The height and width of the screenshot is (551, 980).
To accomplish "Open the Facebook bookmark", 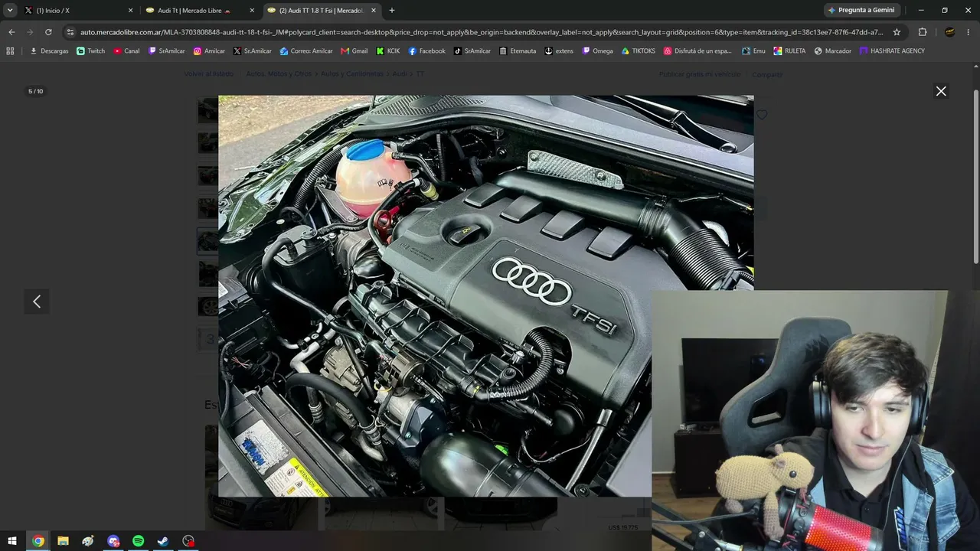I will 427,51.
